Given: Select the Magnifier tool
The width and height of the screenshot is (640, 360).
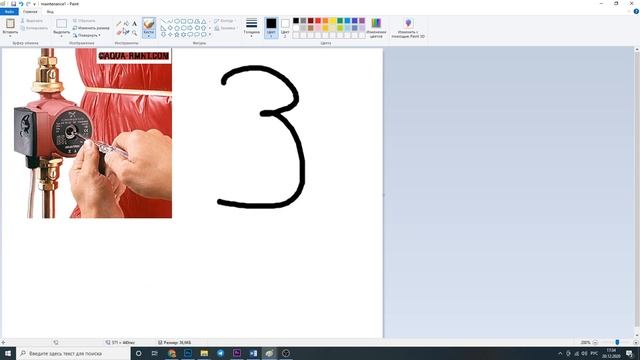Looking at the screenshot, I should (x=134, y=32).
